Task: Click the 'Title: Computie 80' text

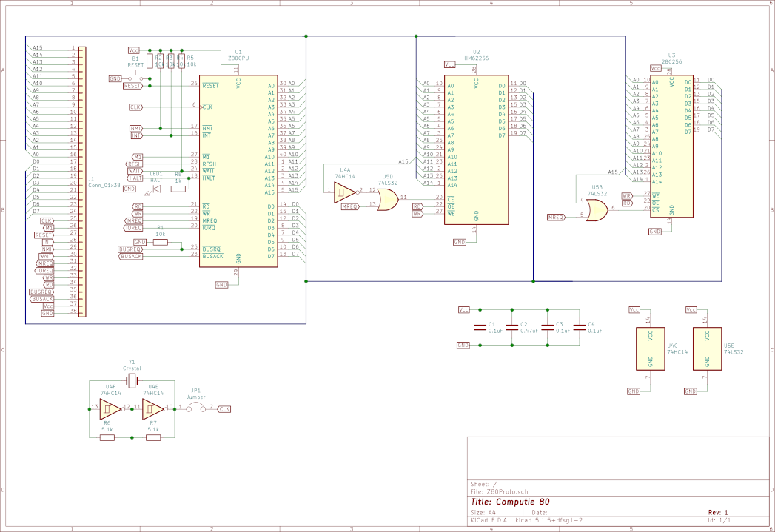Action: point(509,502)
